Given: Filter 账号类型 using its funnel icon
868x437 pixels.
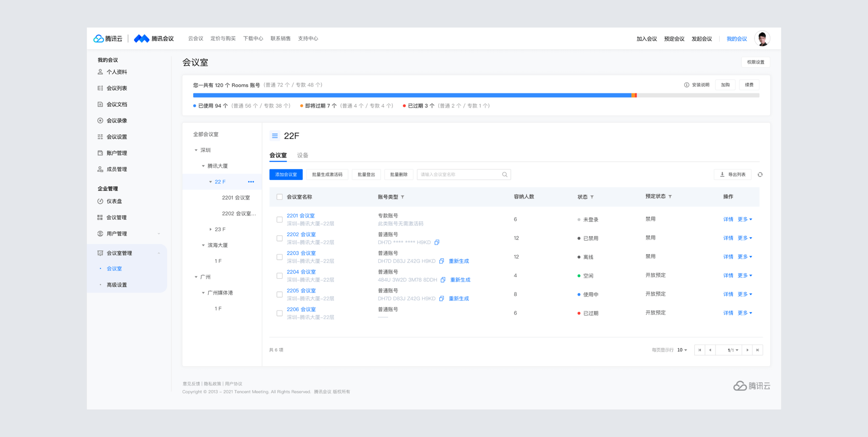Looking at the screenshot, I should [x=402, y=197].
